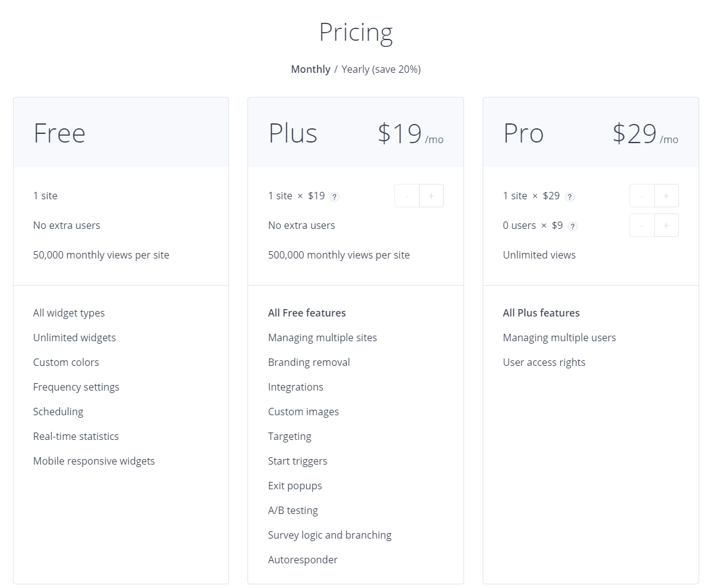Increase the site count on the Pro plan
Image resolution: width=706 pixels, height=588 pixels.
pos(666,196)
